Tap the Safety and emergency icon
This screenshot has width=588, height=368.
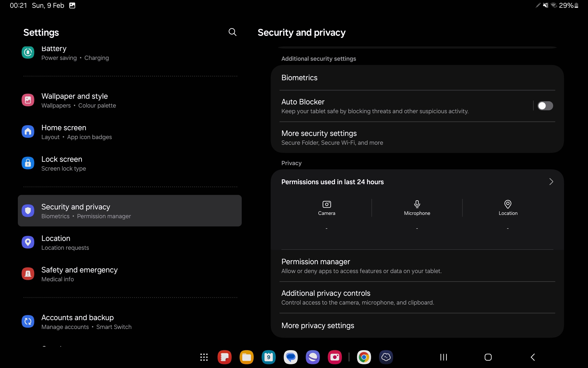[x=28, y=274]
